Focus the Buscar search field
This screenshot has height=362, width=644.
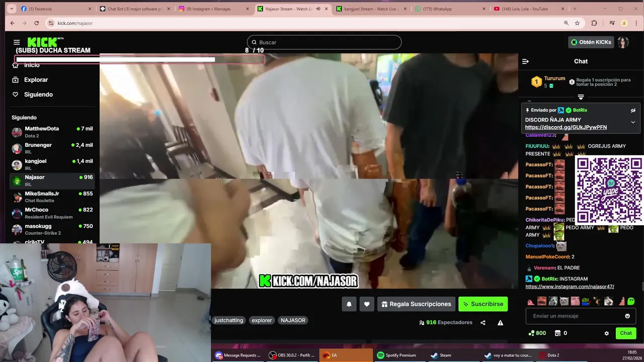click(x=324, y=42)
